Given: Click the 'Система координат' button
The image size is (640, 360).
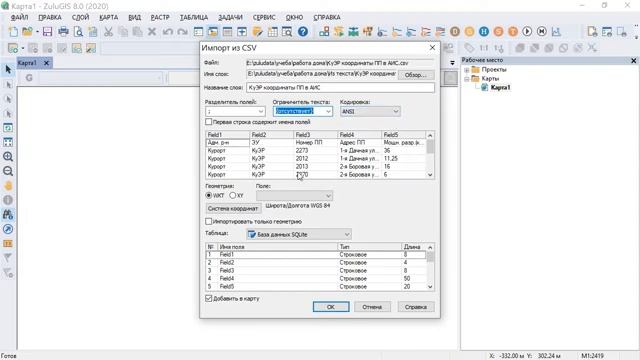Looking at the screenshot, I should pyautogui.click(x=233, y=209).
